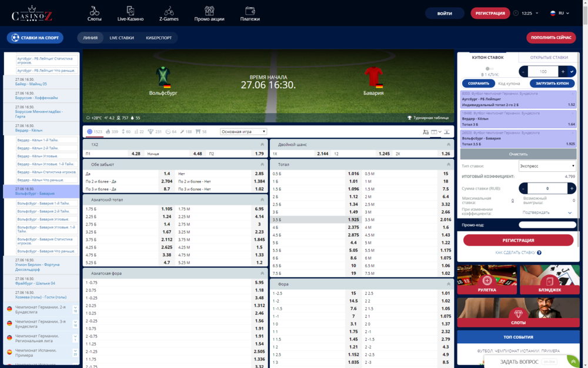Image resolution: width=588 pixels, height=368 pixels.
Task: Collapse the Обе забьют section
Action: [262, 164]
